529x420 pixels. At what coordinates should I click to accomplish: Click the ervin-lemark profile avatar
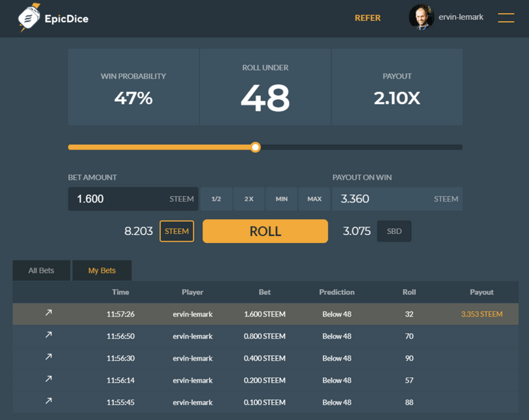point(421,18)
